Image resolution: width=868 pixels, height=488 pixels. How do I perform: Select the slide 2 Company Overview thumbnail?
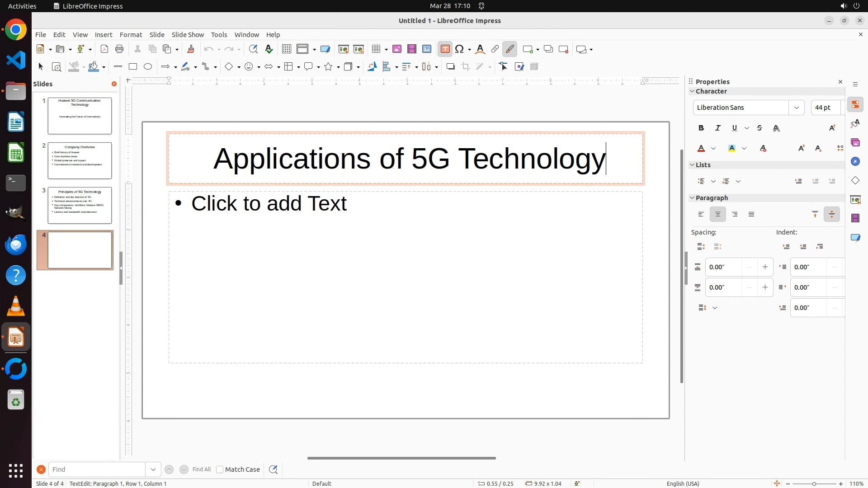coord(80,160)
